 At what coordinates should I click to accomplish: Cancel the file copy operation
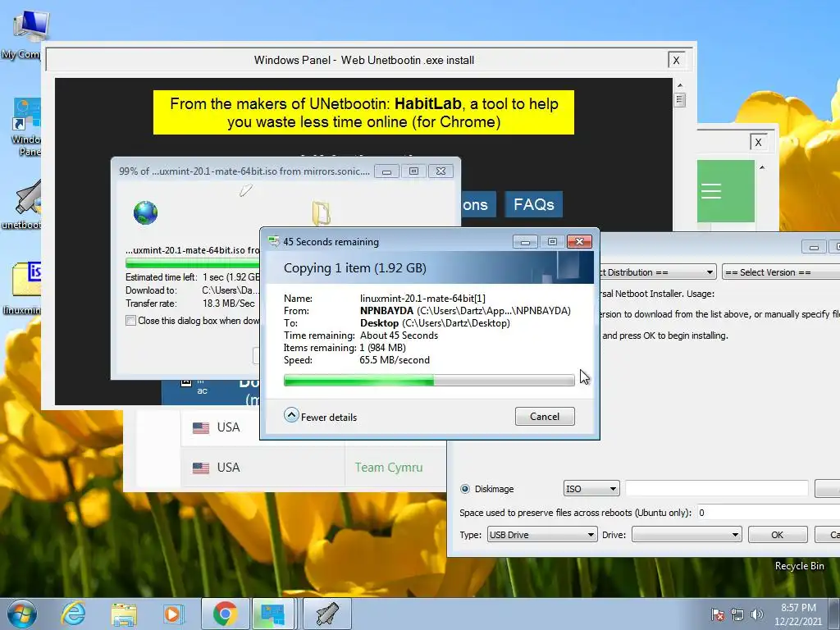[x=545, y=416]
